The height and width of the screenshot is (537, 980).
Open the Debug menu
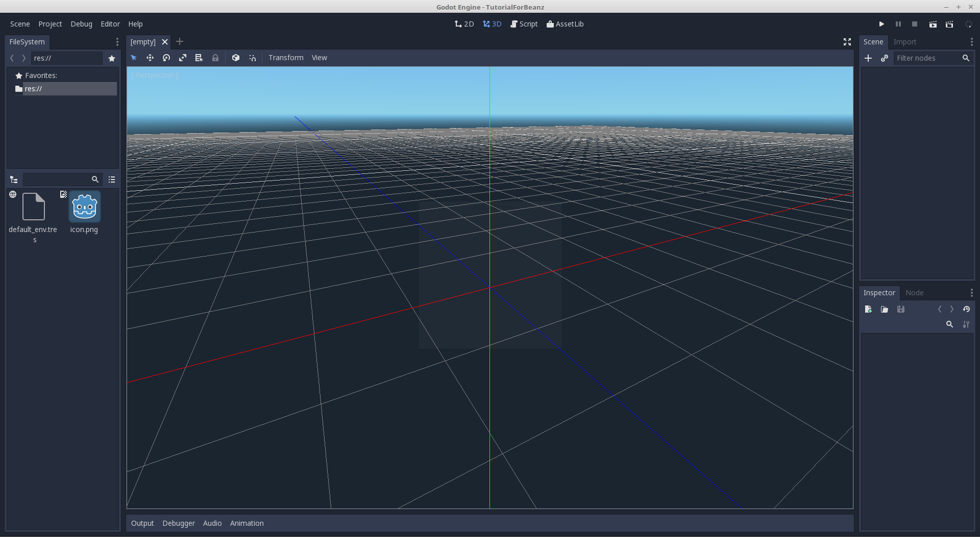[x=82, y=24]
